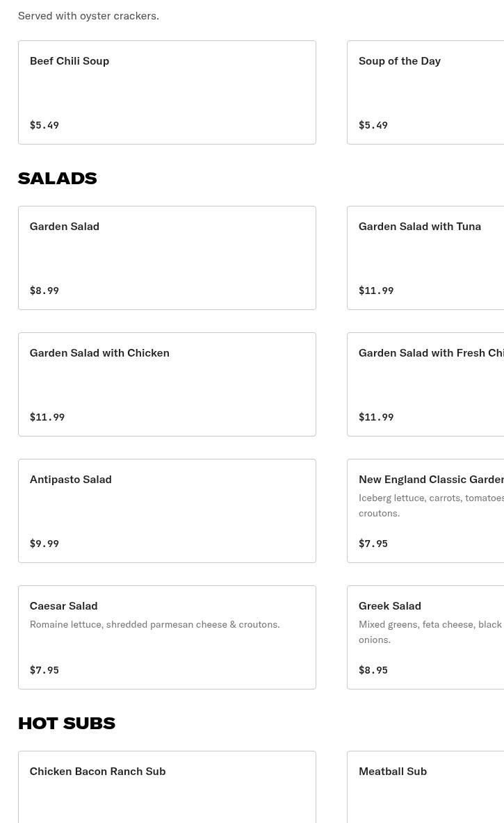Open the Beef Chili Soup item

coord(167,92)
